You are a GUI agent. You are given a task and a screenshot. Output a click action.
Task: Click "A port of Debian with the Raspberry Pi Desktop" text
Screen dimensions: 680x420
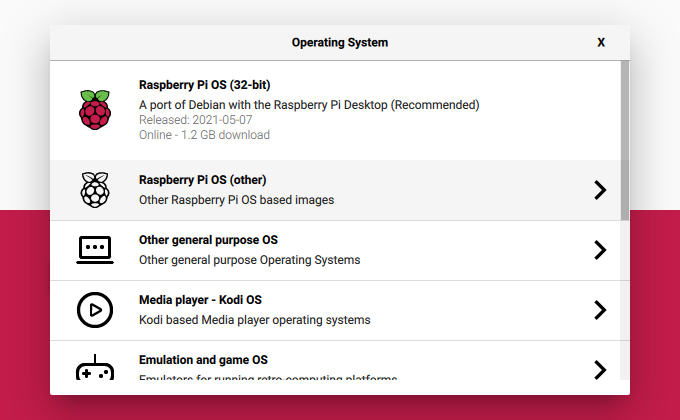click(x=263, y=105)
